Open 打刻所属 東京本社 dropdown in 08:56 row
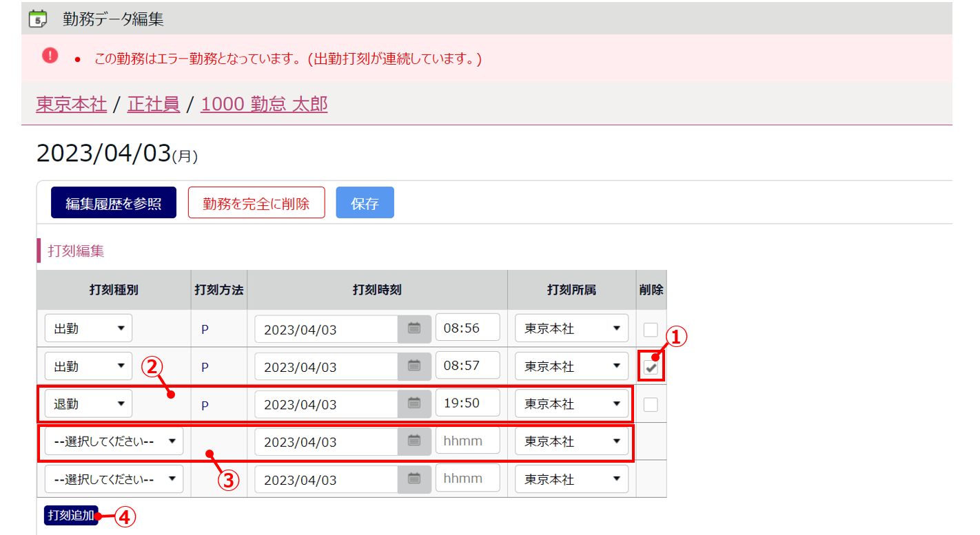 pyautogui.click(x=572, y=328)
